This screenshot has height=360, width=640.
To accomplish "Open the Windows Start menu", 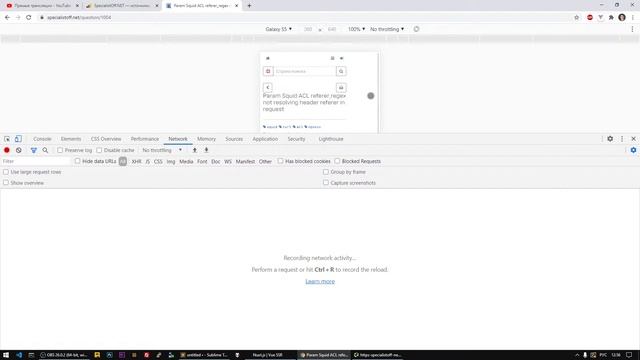I will coord(6,355).
